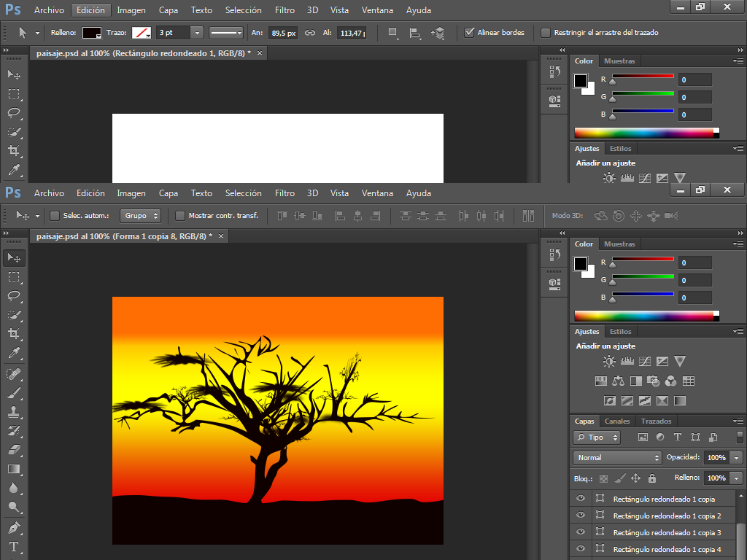Switch to the Canales tab
Screen dimensions: 747x560
[617, 421]
